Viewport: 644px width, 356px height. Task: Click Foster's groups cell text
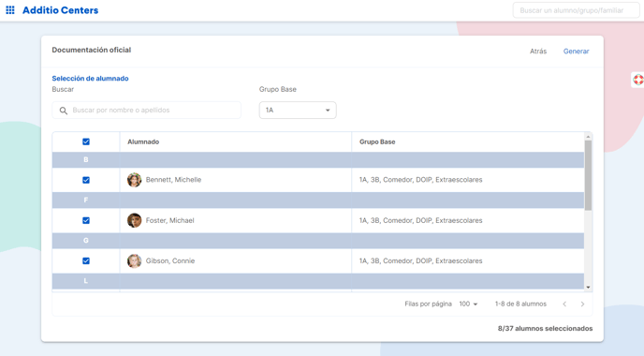pyautogui.click(x=420, y=221)
